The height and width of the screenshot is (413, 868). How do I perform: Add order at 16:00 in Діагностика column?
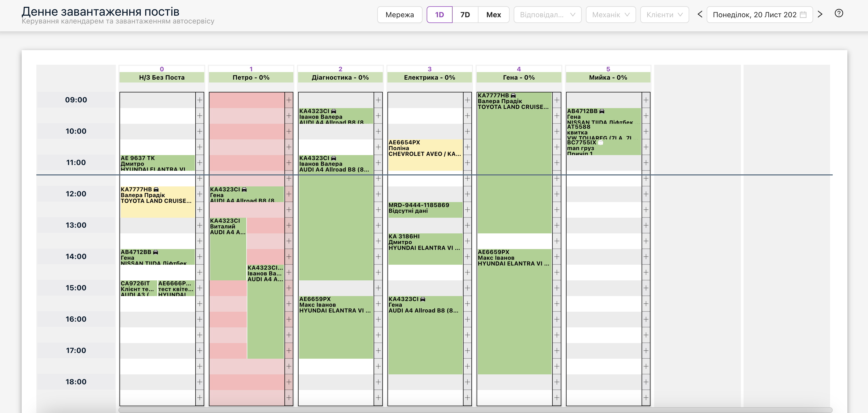378,319
